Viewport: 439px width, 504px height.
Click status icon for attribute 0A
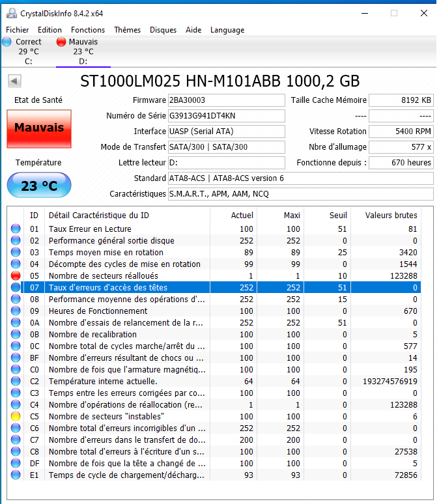pyautogui.click(x=16, y=322)
